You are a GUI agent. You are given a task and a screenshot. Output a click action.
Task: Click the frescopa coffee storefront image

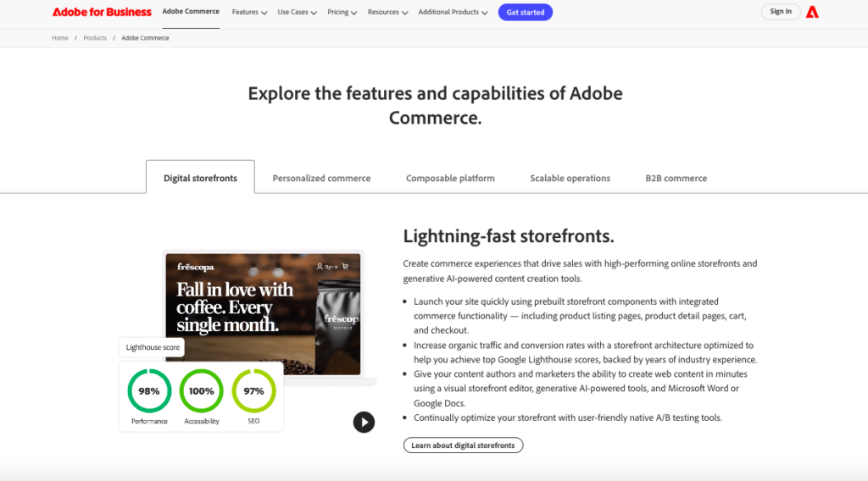263,314
